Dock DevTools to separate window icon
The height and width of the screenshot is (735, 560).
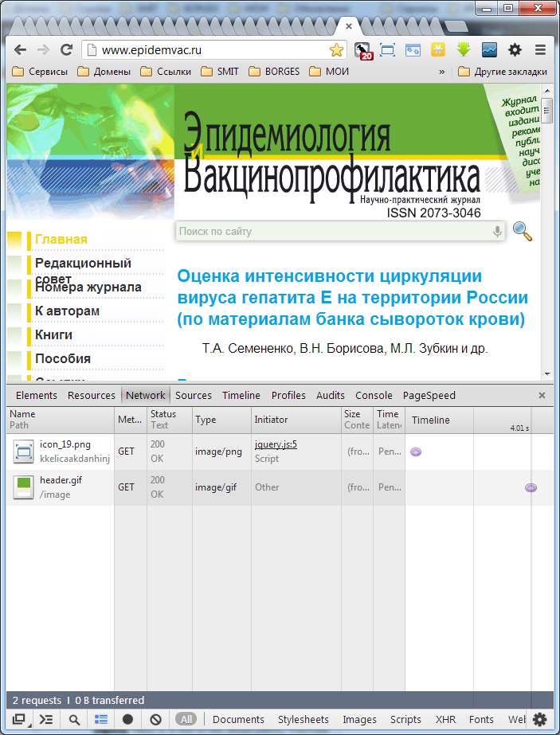[19, 719]
